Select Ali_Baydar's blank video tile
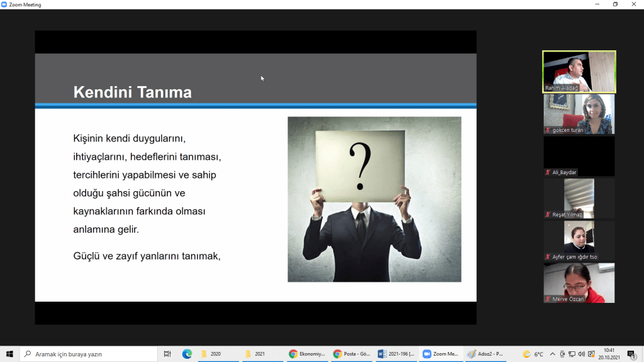Viewport: 644px width, 362px height. tap(579, 155)
